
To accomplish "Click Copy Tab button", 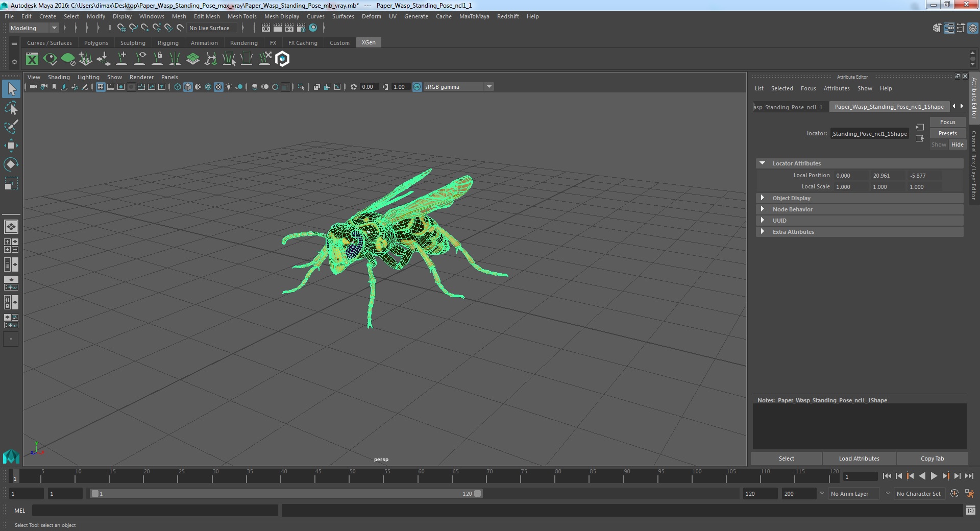I will [x=932, y=458].
